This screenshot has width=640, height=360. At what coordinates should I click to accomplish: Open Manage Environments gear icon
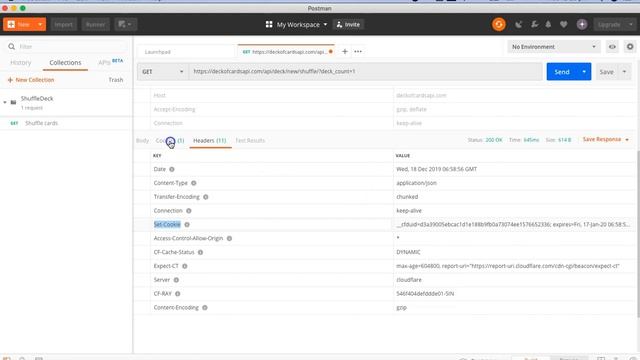tap(630, 47)
